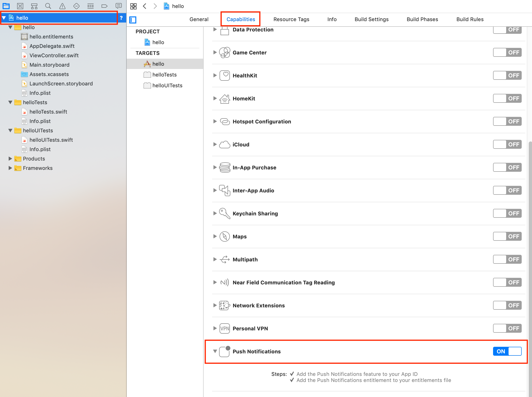Expand the Products folder
This screenshot has width=532, height=397.
[10, 159]
